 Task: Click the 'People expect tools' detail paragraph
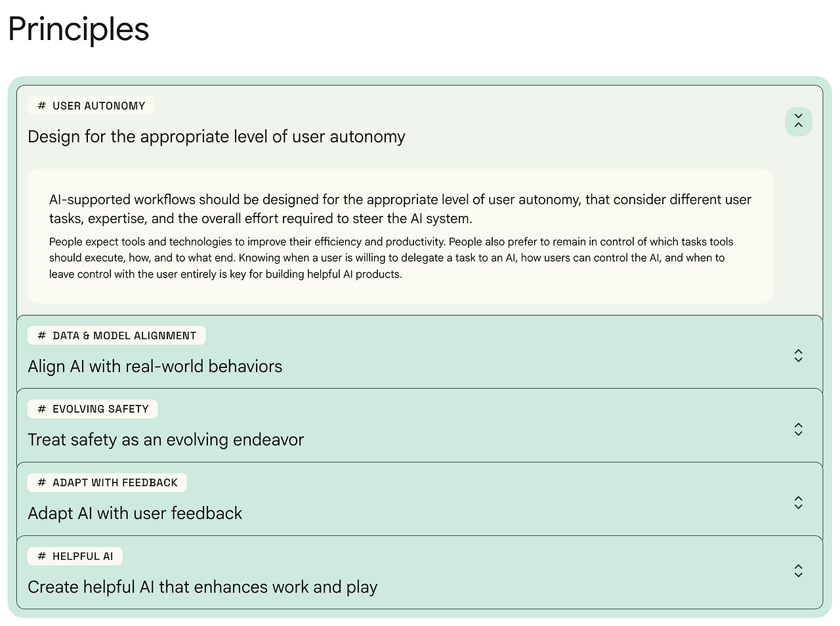[391, 258]
